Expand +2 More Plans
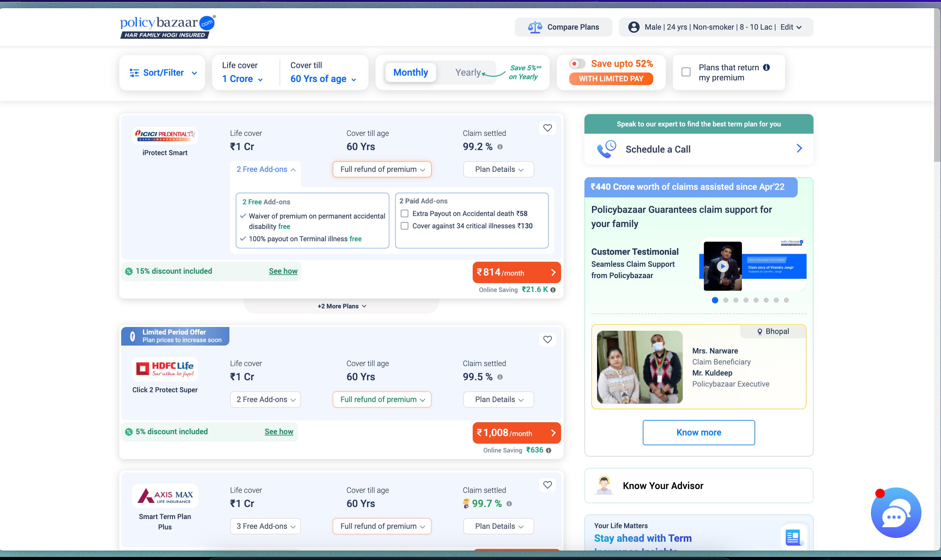This screenshot has height=560, width=941. click(342, 306)
